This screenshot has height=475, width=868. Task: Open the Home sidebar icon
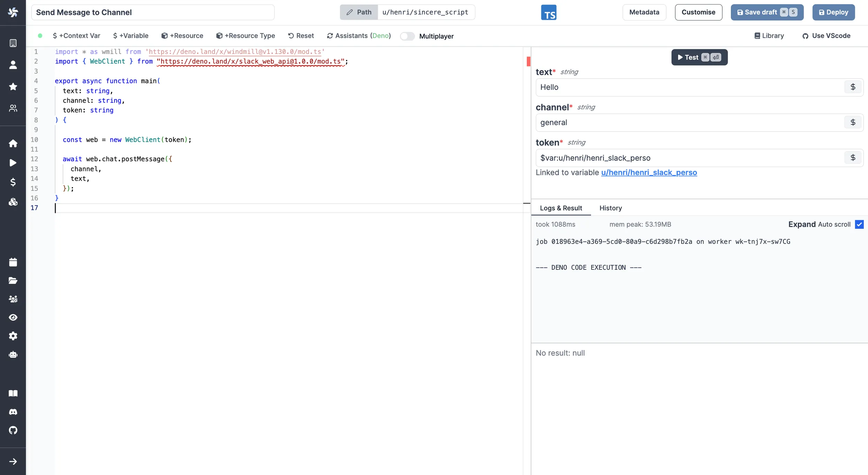(x=13, y=143)
